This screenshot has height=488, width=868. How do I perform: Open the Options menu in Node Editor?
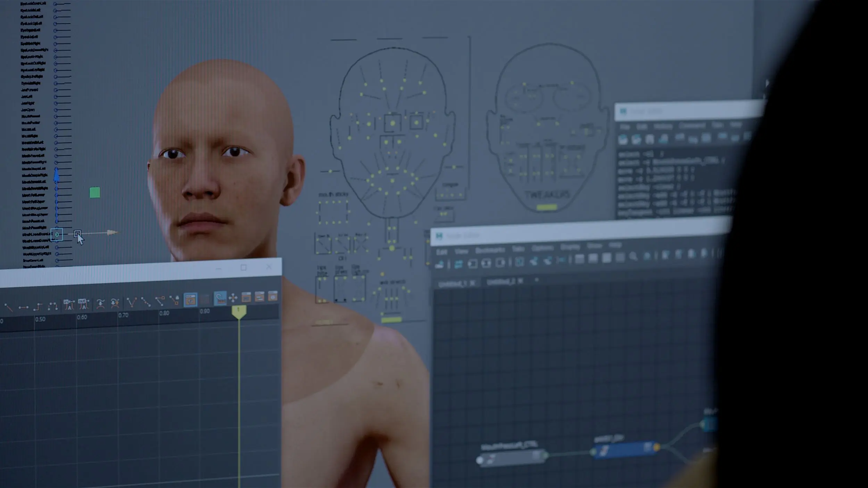(542, 248)
